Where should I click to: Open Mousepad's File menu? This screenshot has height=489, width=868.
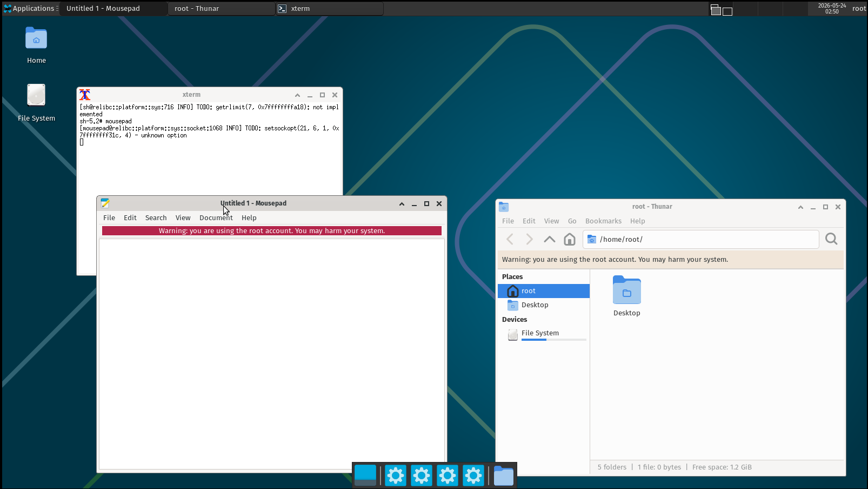[109, 218]
